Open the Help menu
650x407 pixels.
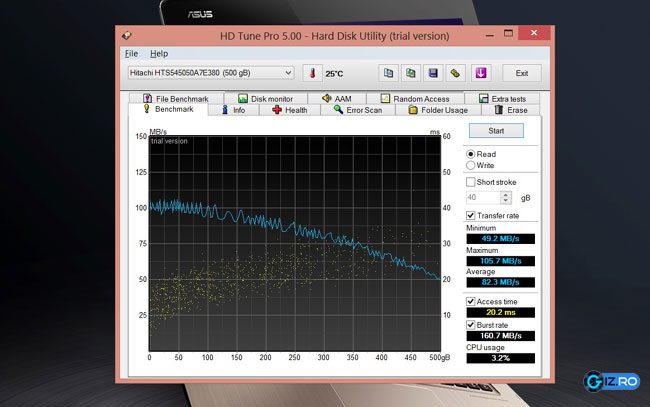(x=159, y=53)
